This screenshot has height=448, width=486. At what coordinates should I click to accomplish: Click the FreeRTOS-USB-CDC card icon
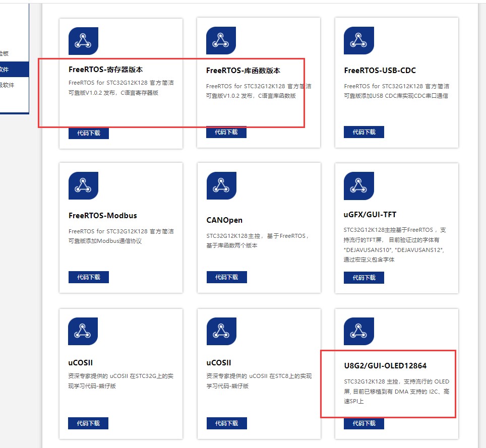click(x=359, y=41)
